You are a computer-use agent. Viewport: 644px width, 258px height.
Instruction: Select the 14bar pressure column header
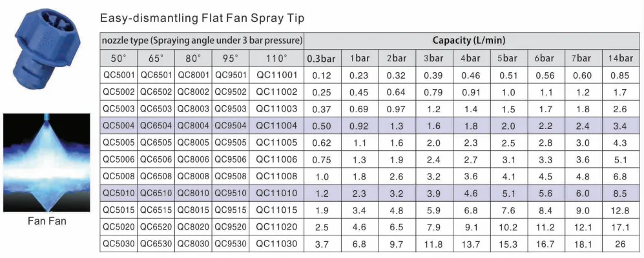point(620,58)
